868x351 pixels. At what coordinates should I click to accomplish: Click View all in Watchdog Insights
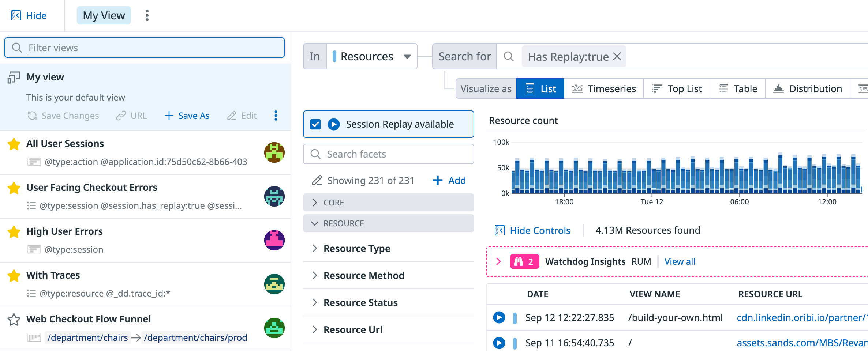(679, 261)
